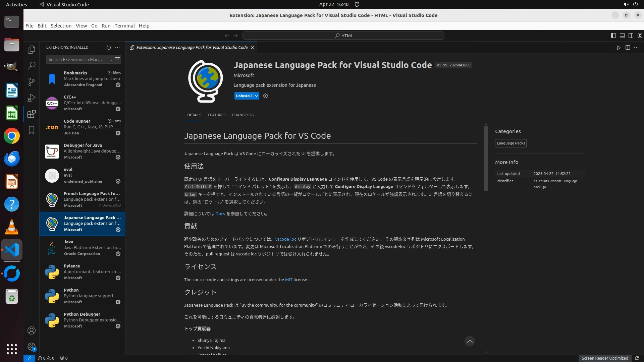The width and height of the screenshot is (644, 362).
Task: Click the manage gear for Pylance extension
Action: (x=118, y=278)
